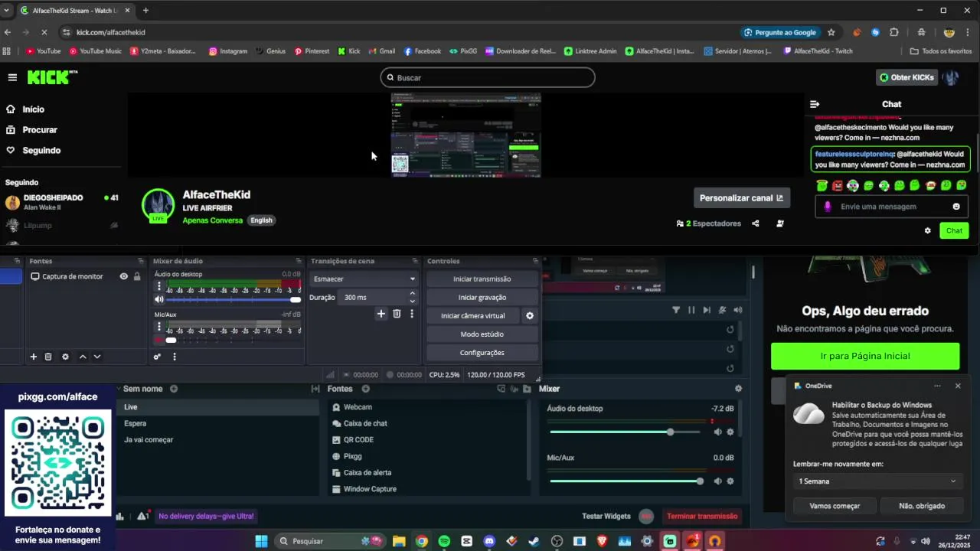
Task: Click the Kick logo
Action: [x=52, y=77]
